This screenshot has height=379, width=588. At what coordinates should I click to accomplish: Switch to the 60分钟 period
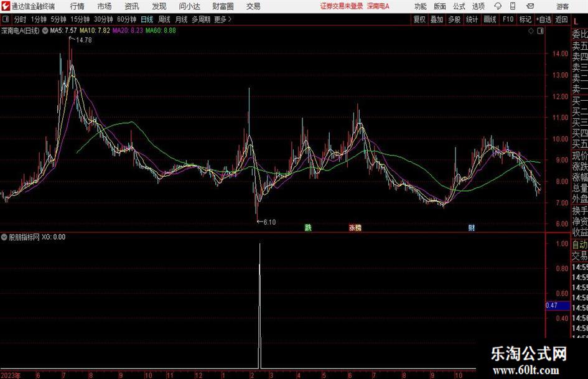(x=126, y=19)
